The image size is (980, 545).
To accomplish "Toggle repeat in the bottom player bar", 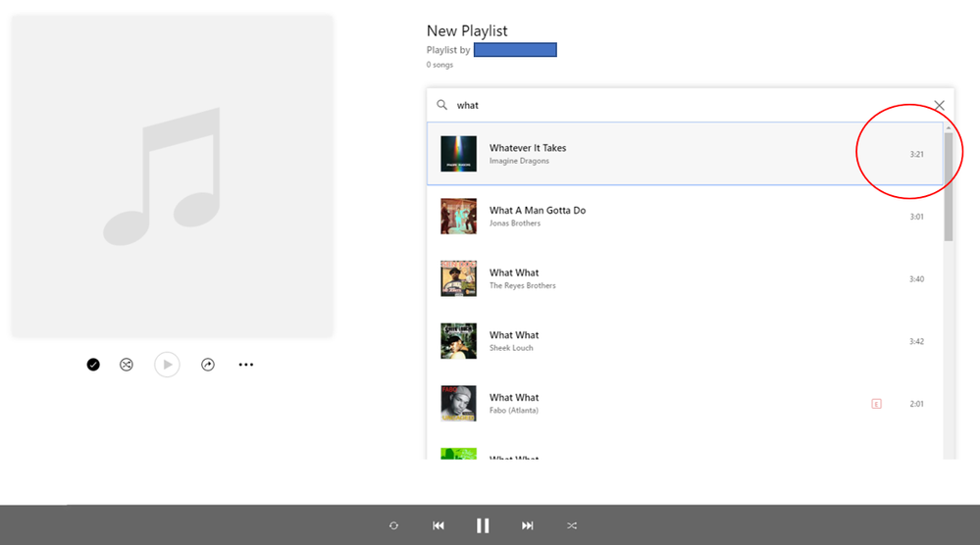I will 393,526.
